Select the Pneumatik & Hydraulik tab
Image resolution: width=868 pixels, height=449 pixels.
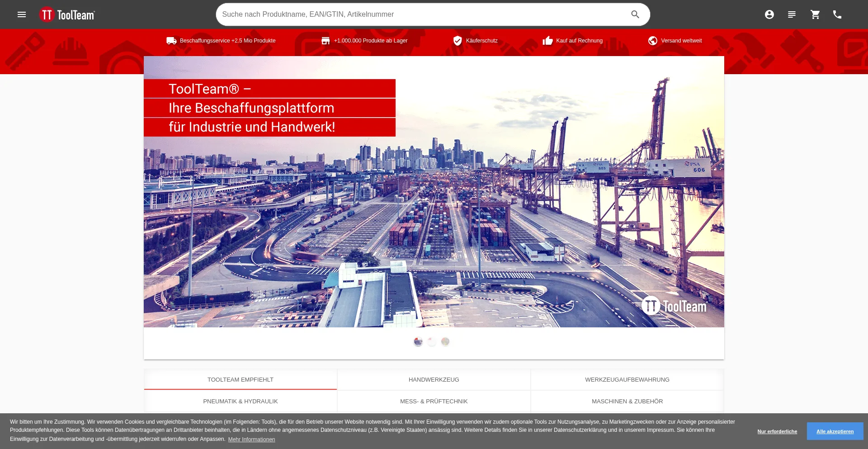(x=241, y=402)
